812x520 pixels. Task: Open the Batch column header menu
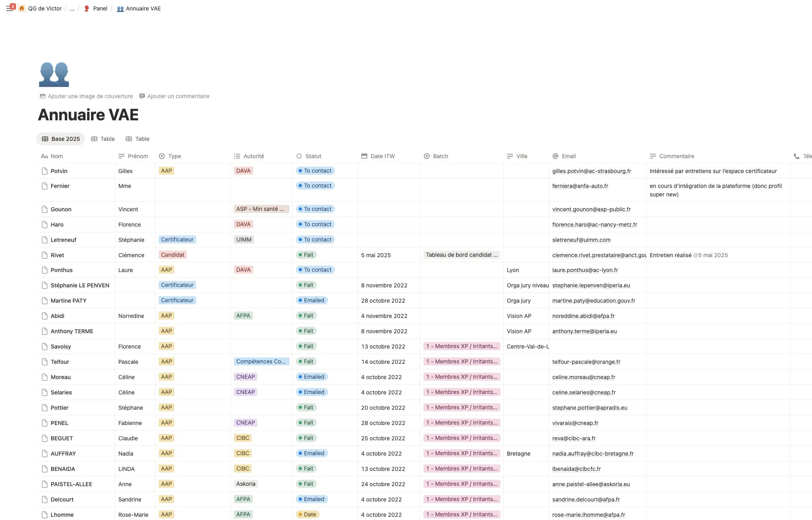[x=440, y=156]
